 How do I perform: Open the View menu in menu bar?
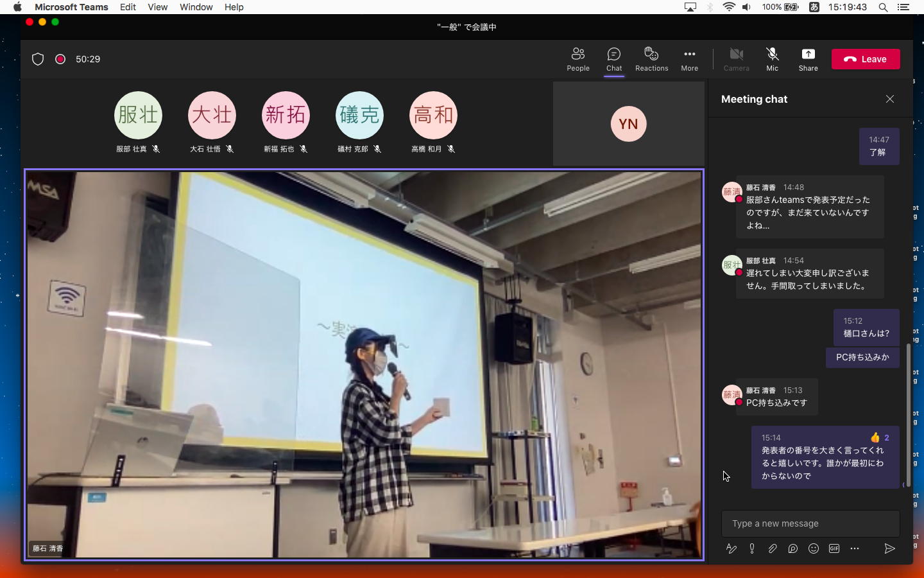[x=157, y=7]
